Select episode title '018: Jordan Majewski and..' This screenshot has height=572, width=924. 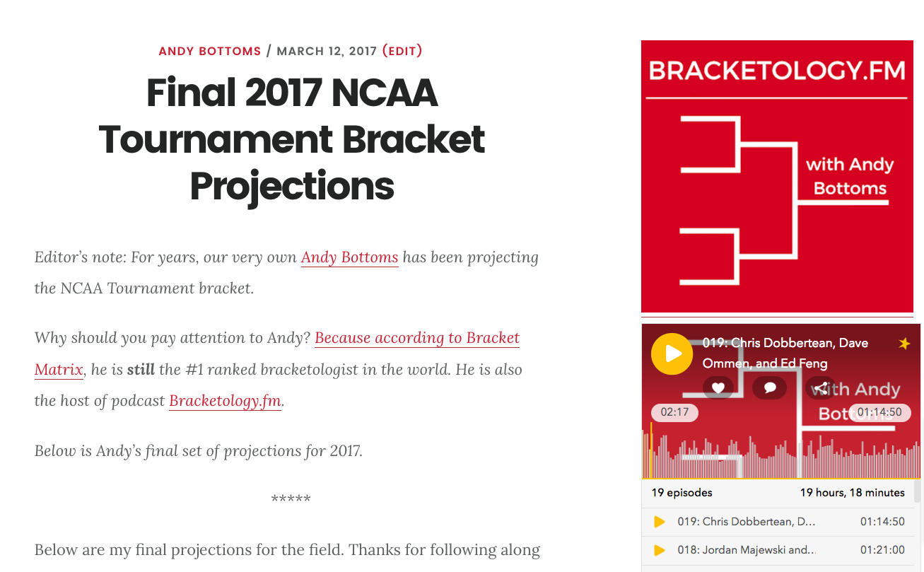(746, 550)
